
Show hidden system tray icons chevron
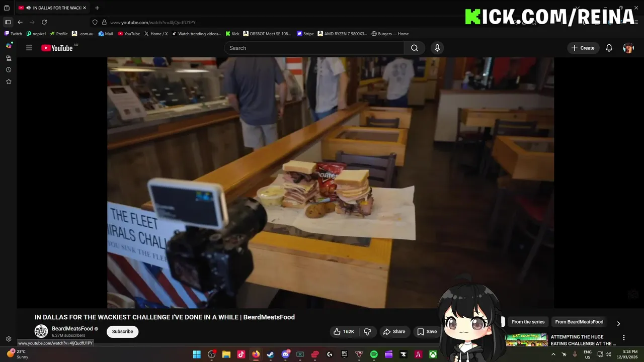coord(553,354)
